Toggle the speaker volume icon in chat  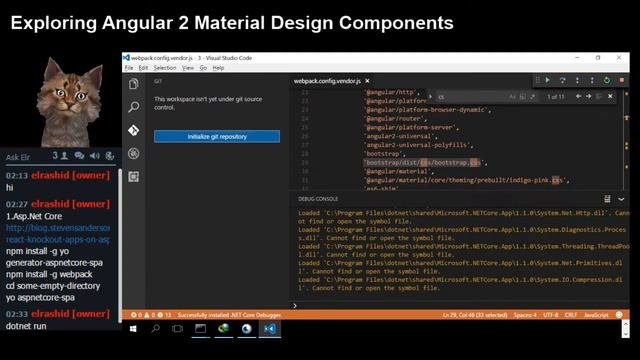click(x=95, y=156)
